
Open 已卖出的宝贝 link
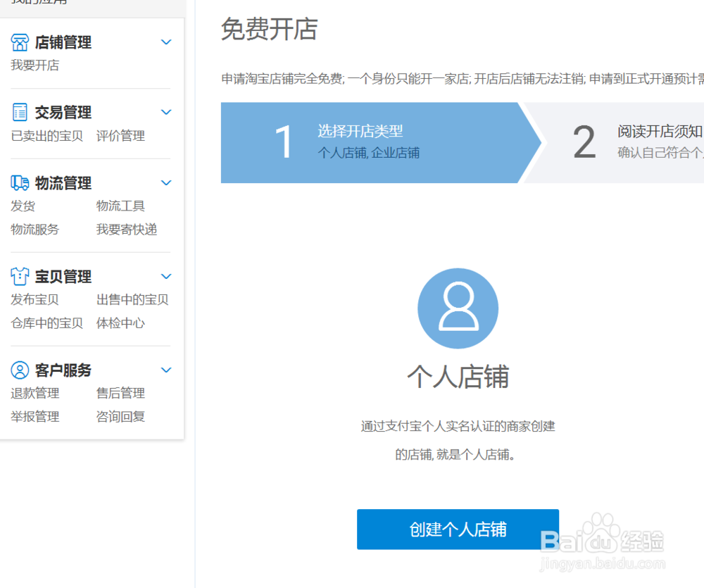[47, 136]
